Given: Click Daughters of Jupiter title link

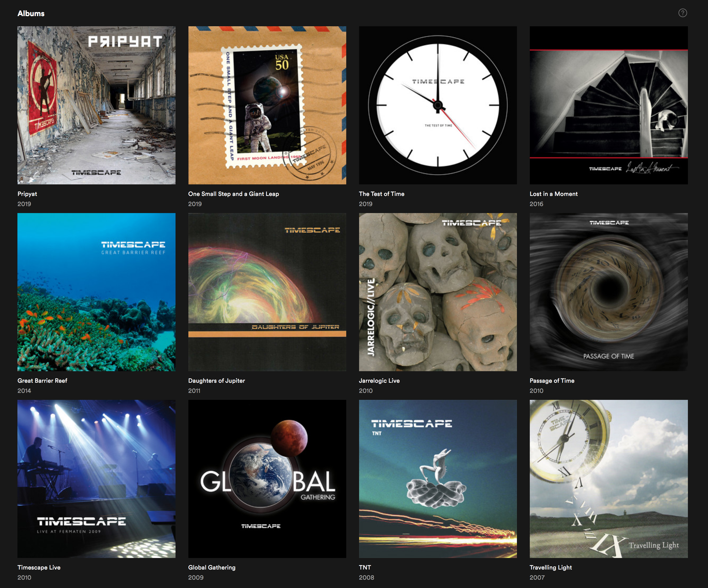Looking at the screenshot, I should tap(217, 381).
